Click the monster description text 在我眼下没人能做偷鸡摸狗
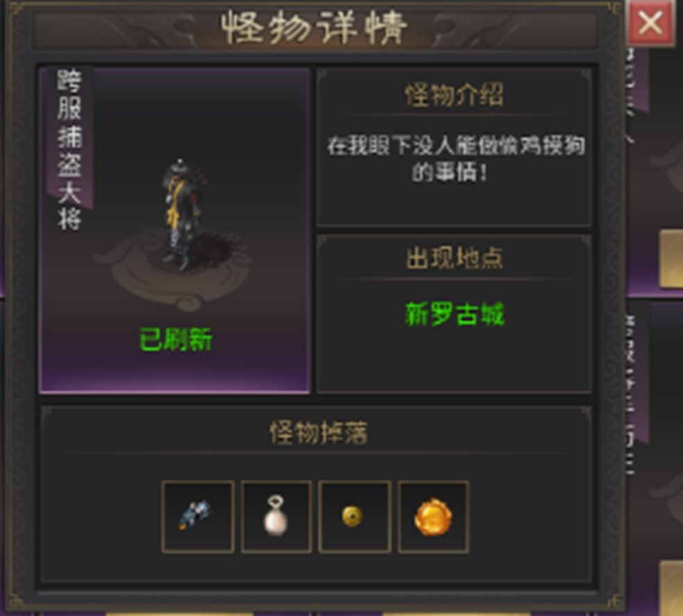 click(x=455, y=145)
